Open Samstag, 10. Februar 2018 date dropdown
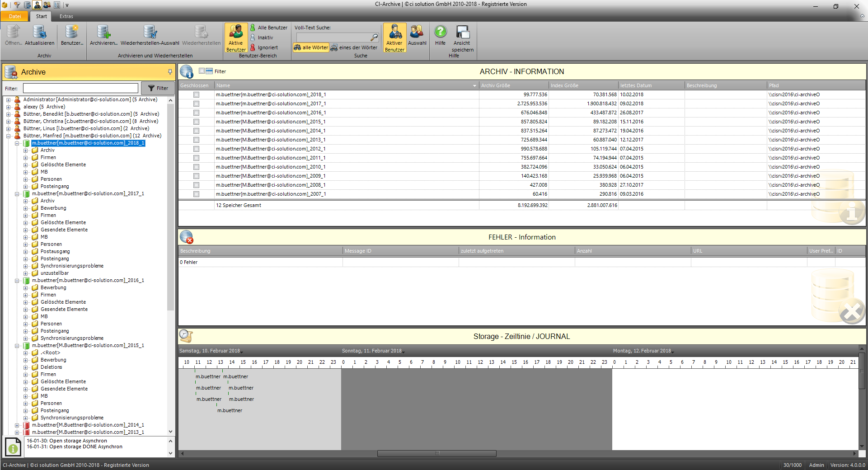 click(242, 352)
